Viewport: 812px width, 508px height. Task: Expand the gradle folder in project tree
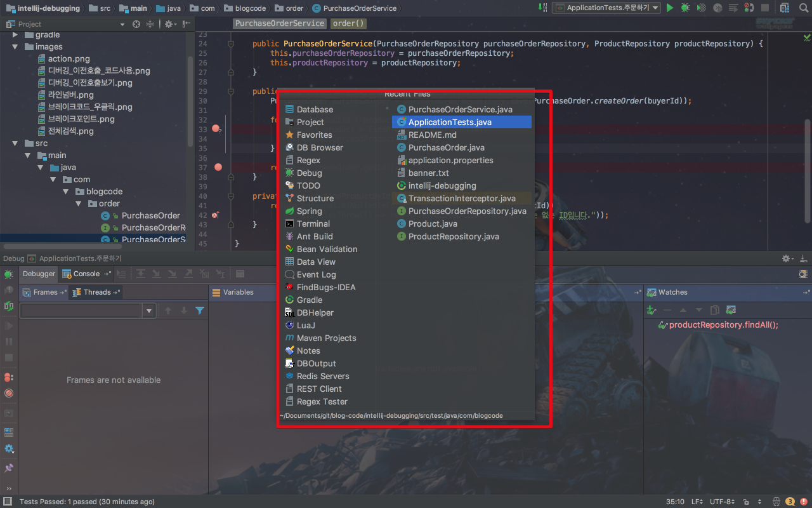point(16,34)
